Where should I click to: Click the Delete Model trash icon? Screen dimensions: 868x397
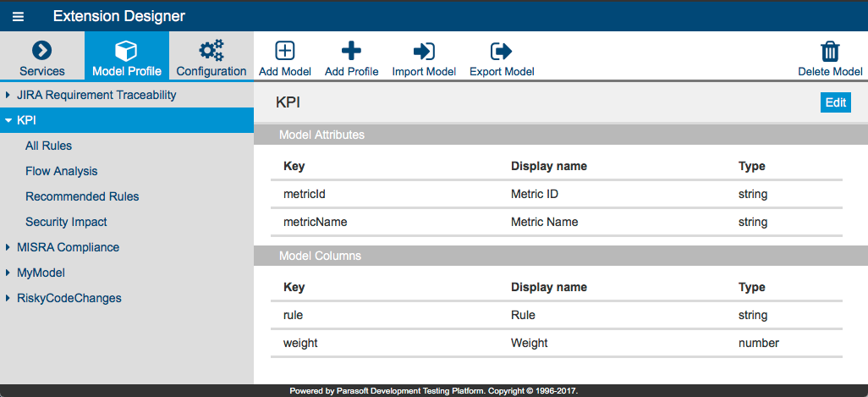click(x=830, y=51)
